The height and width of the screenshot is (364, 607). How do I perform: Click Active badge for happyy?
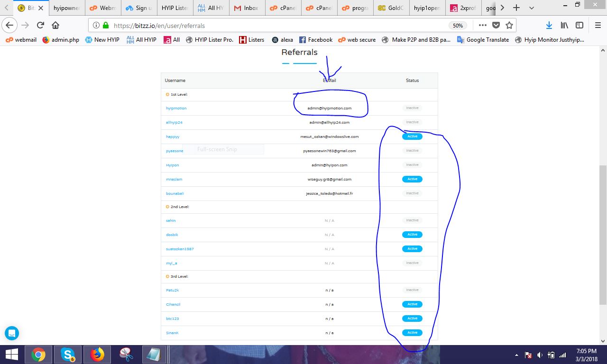(x=412, y=136)
